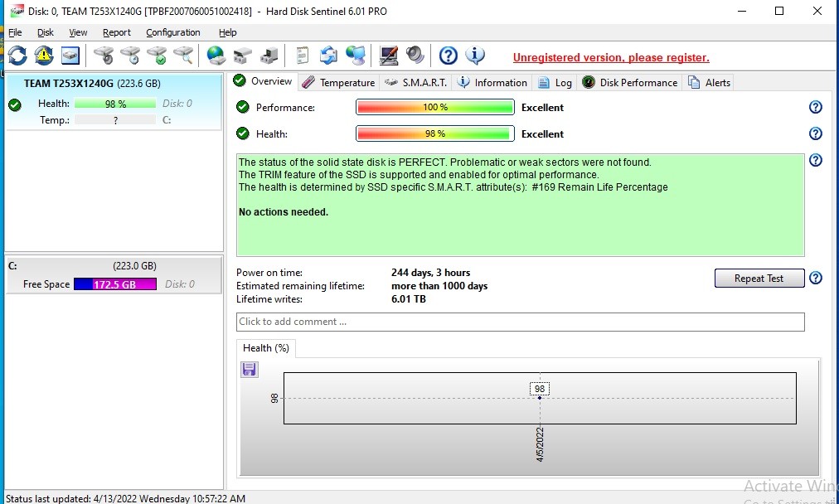
Task: Open help for the Performance row
Action: click(816, 107)
